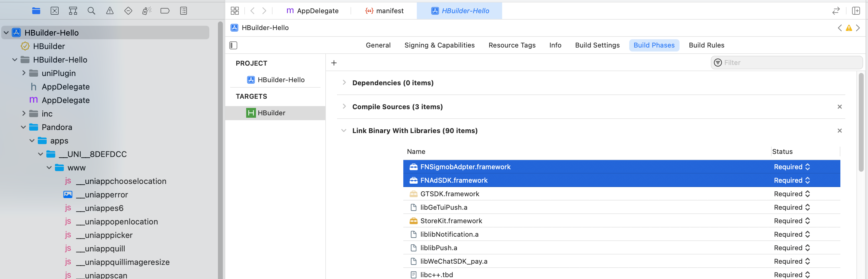This screenshot has height=279, width=868.
Task: Open the Source Control navigator
Action: point(55,11)
